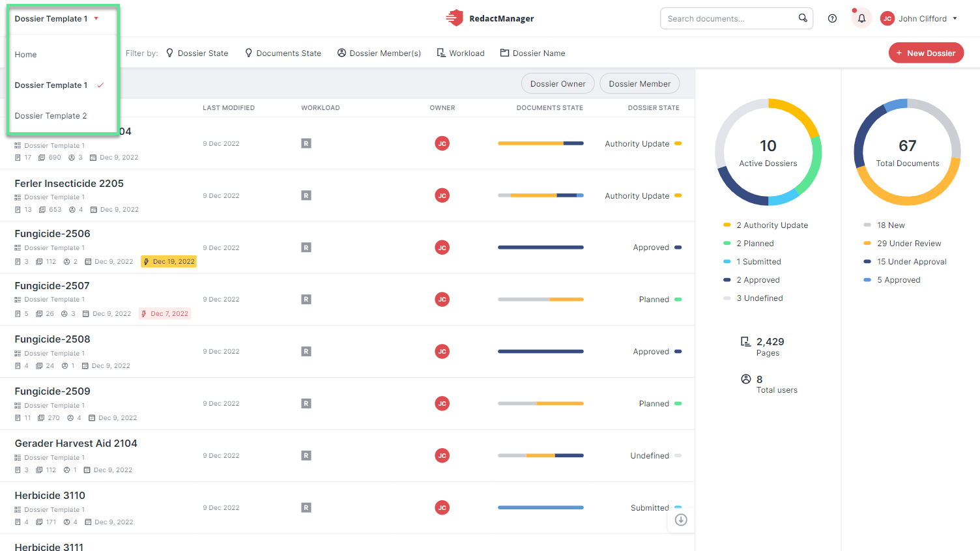
Task: Click the magnifier icon in the search box
Action: point(803,18)
